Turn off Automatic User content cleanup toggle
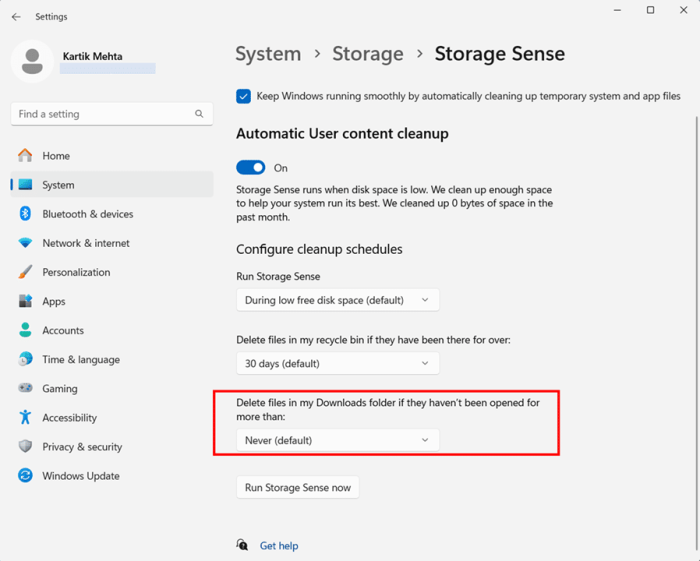This screenshot has height=561, width=700. click(250, 168)
